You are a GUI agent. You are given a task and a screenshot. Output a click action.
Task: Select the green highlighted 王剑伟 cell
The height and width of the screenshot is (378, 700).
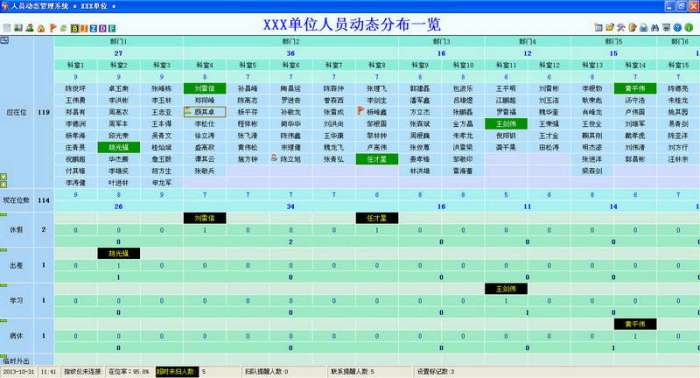(506, 124)
